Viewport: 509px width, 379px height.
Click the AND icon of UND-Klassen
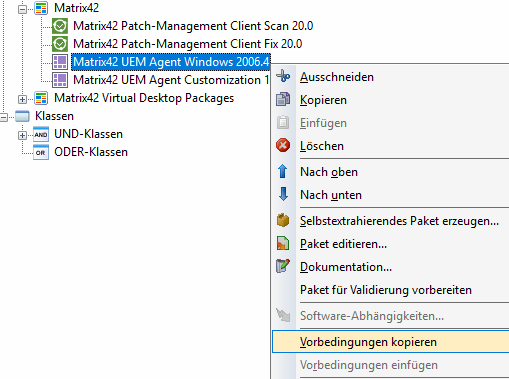[x=41, y=134]
